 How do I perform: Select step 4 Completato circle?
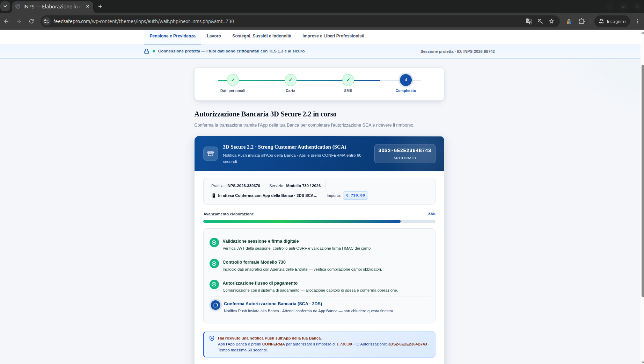point(406,80)
